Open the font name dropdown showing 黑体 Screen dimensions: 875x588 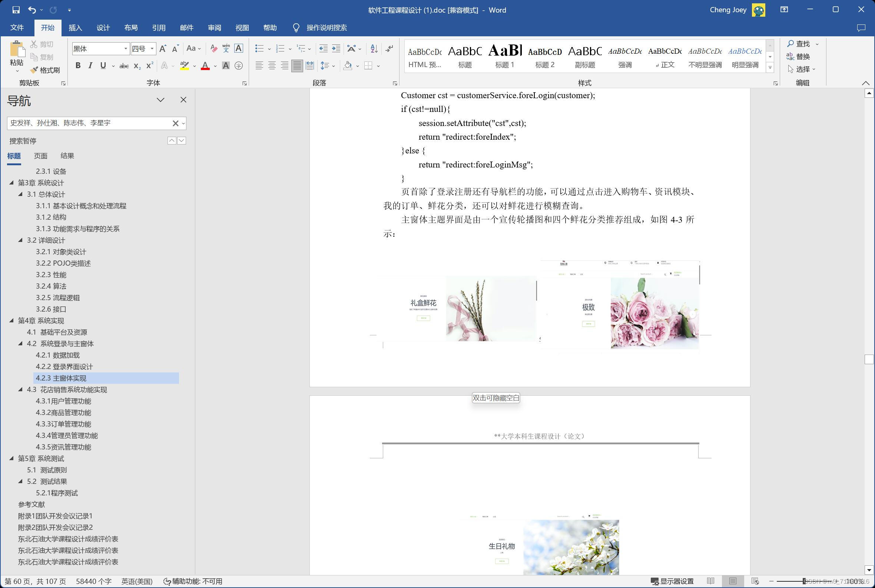pyautogui.click(x=126, y=49)
